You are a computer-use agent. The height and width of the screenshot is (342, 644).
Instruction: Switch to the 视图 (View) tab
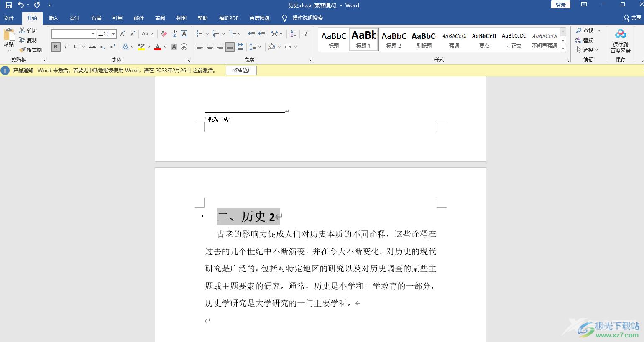click(x=181, y=18)
